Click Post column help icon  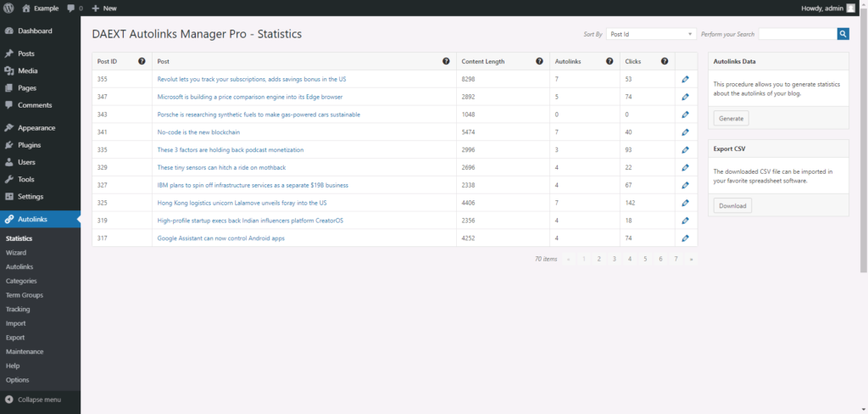(446, 62)
